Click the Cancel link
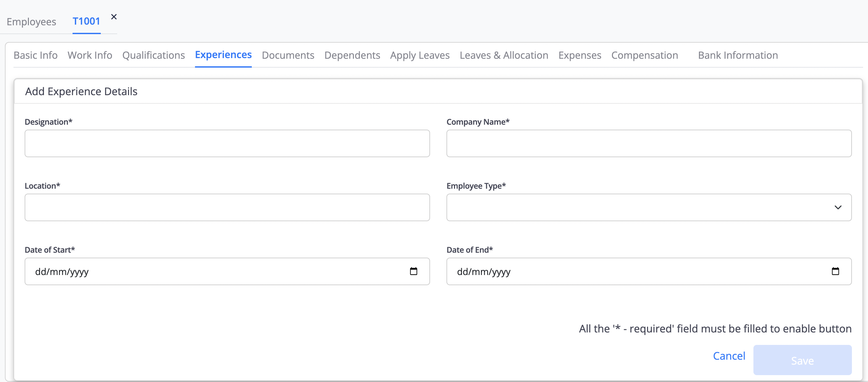Screen dimensions: 868x382 pyautogui.click(x=728, y=356)
